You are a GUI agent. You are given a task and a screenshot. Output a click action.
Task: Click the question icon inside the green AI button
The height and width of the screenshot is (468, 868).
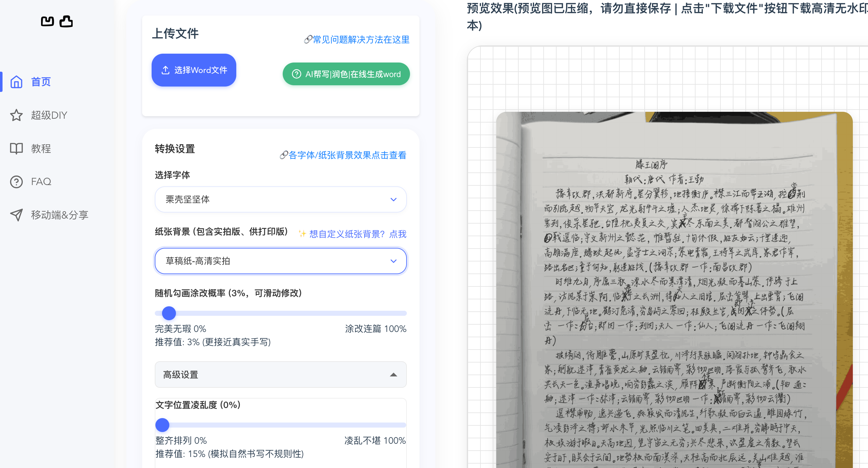click(x=296, y=74)
